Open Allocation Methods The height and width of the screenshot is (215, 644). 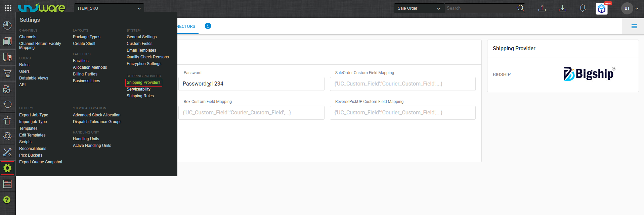tap(90, 67)
